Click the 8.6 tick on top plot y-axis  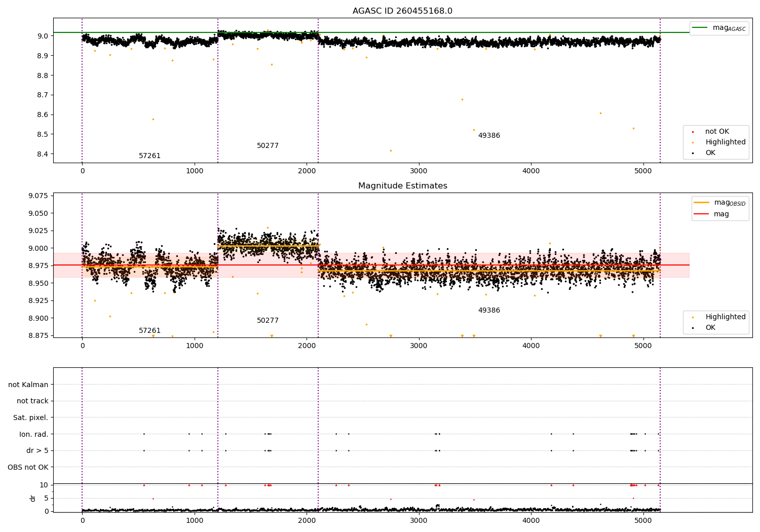coord(42,115)
